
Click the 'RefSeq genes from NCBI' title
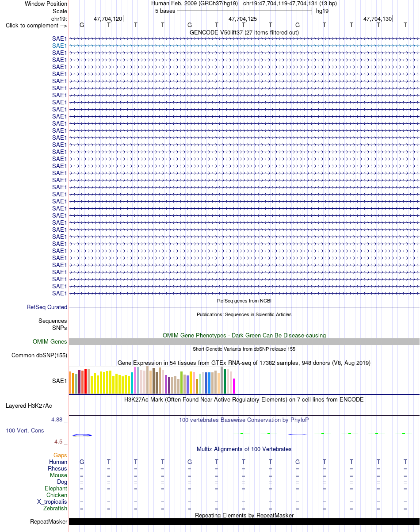tap(244, 301)
